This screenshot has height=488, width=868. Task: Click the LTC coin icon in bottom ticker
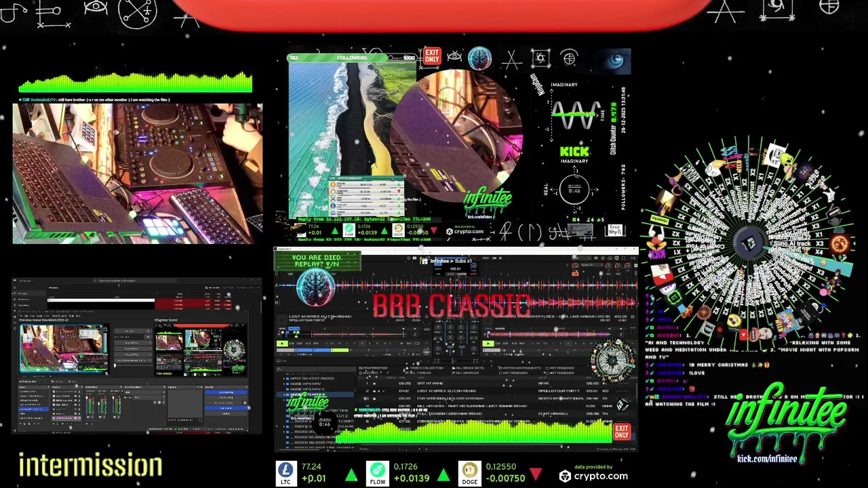(x=285, y=473)
